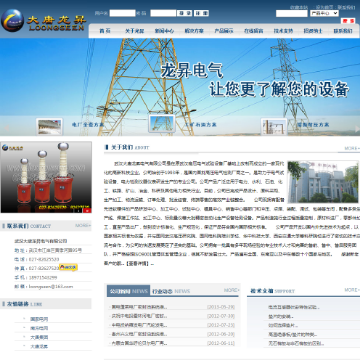Click the last friendly link under 友情链接
The height and width of the screenshot is (360, 360).
coord(39,346)
